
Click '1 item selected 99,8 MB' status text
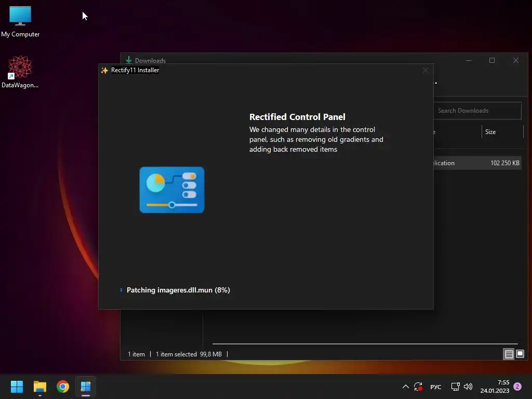click(189, 354)
